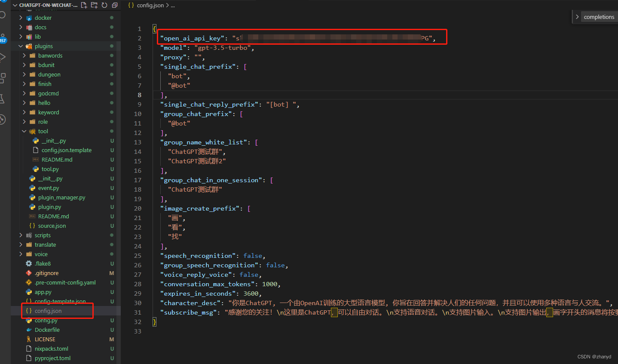
Task: Place cursor on the "open_ai_api_key" key
Action: coord(192,38)
